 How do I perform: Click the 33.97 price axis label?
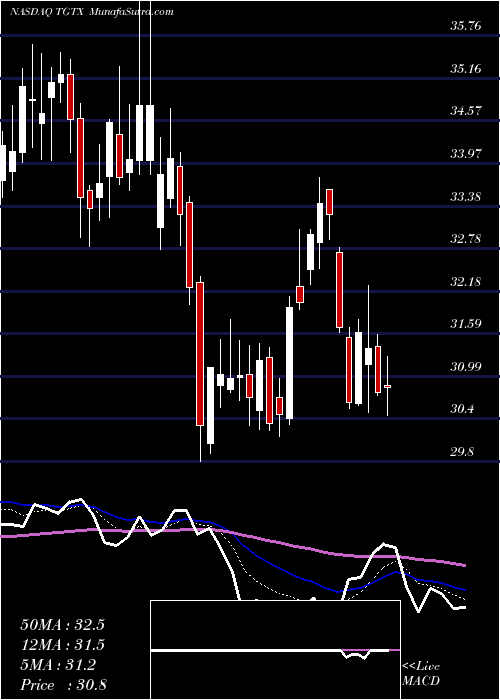click(x=466, y=154)
